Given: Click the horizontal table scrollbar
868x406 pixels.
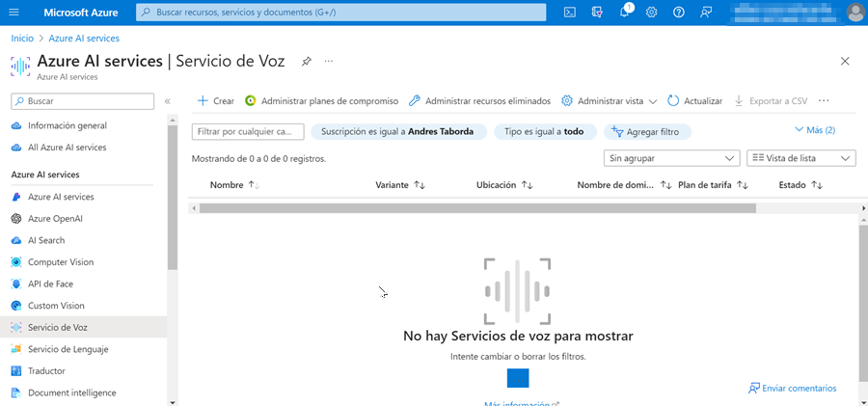Looking at the screenshot, I should click(477, 208).
